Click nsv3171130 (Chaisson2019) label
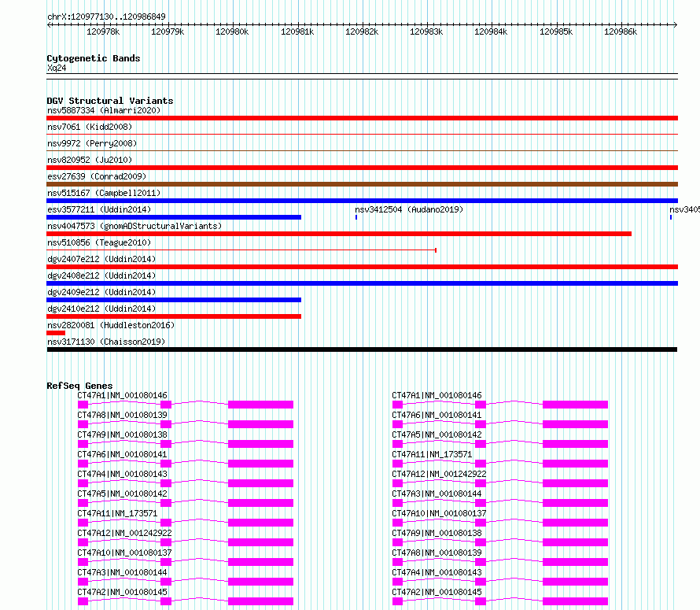The image size is (700, 610). point(106,342)
